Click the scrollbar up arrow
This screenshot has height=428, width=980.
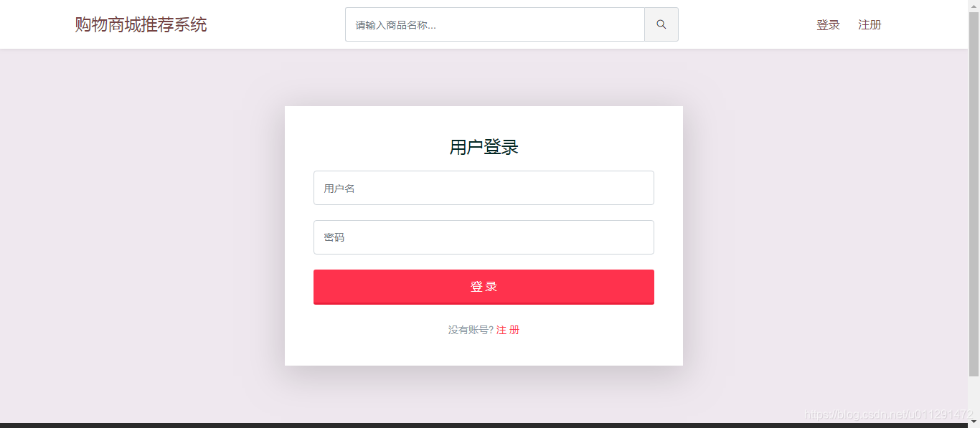tap(975, 5)
